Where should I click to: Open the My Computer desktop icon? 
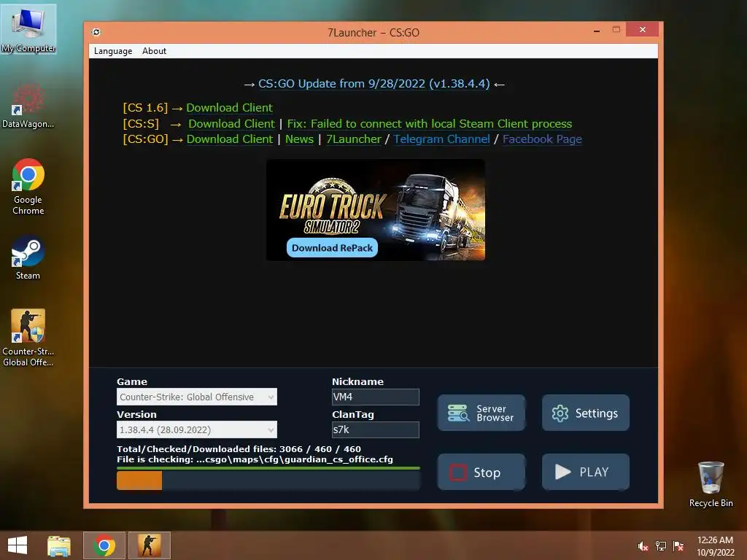(28, 29)
